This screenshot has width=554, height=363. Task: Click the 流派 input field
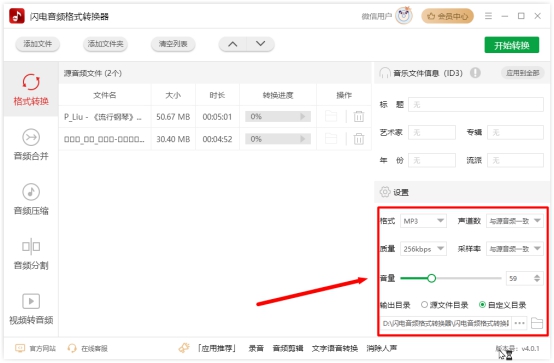515,160
